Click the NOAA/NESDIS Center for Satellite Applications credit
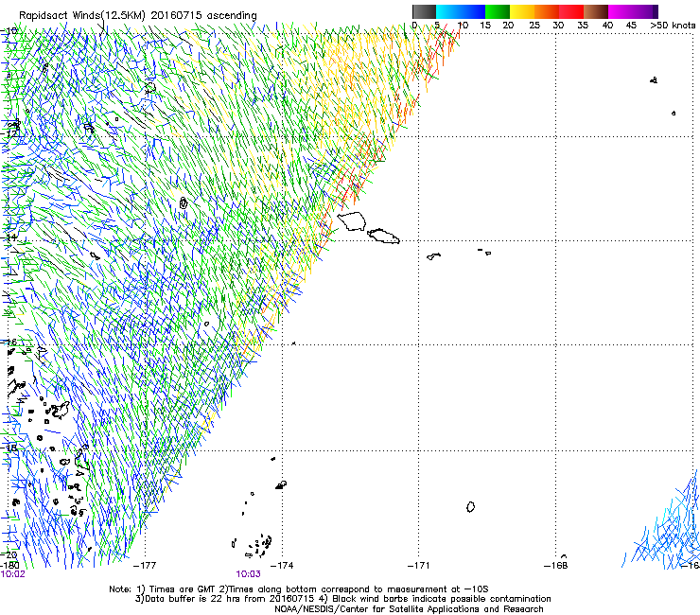The height and width of the screenshot is (615, 700). [409, 609]
